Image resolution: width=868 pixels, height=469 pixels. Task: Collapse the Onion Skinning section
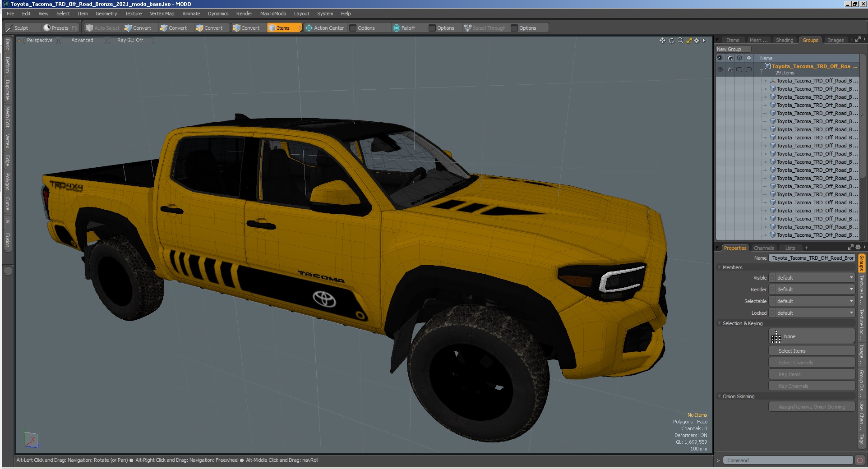click(x=719, y=396)
